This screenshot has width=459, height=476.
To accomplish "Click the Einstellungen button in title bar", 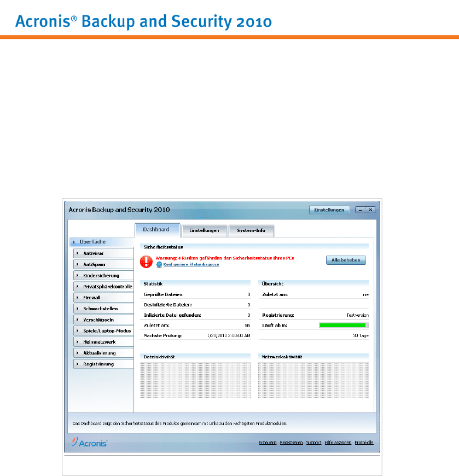I will point(329,210).
